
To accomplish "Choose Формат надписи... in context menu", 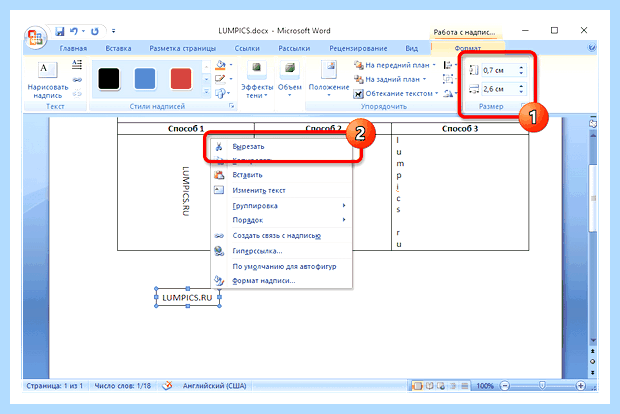I will [x=282, y=281].
